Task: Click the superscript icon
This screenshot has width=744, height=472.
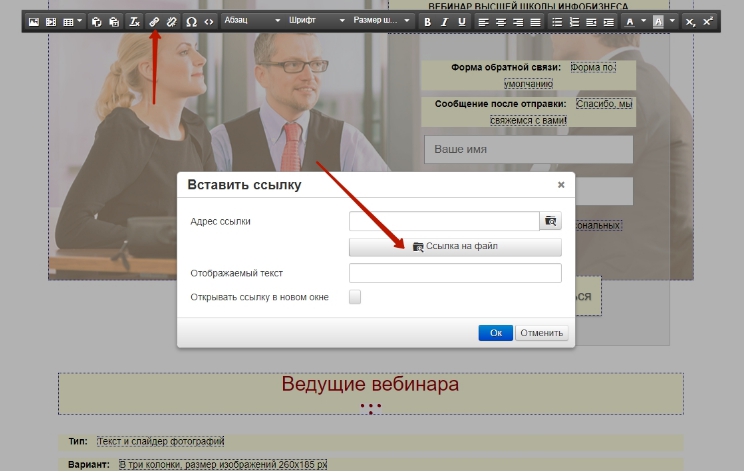Action: coord(707,21)
